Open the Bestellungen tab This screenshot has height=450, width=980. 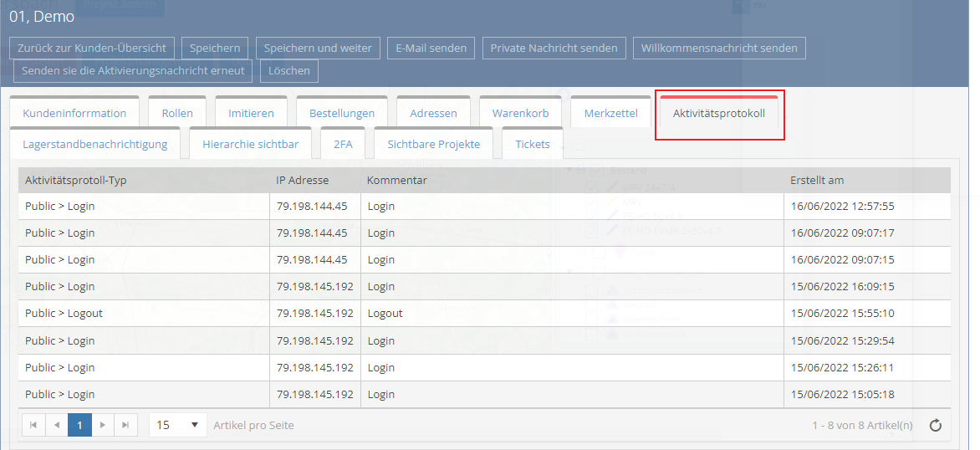[x=341, y=113]
